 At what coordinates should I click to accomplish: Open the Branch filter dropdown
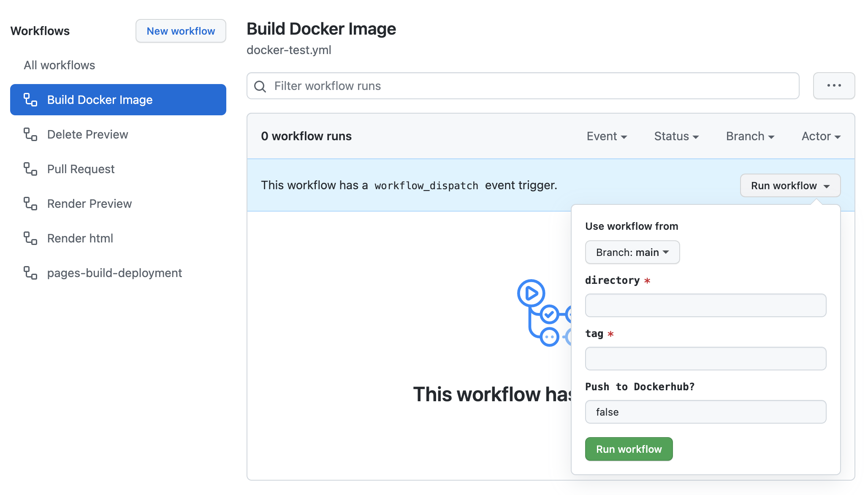tap(750, 136)
